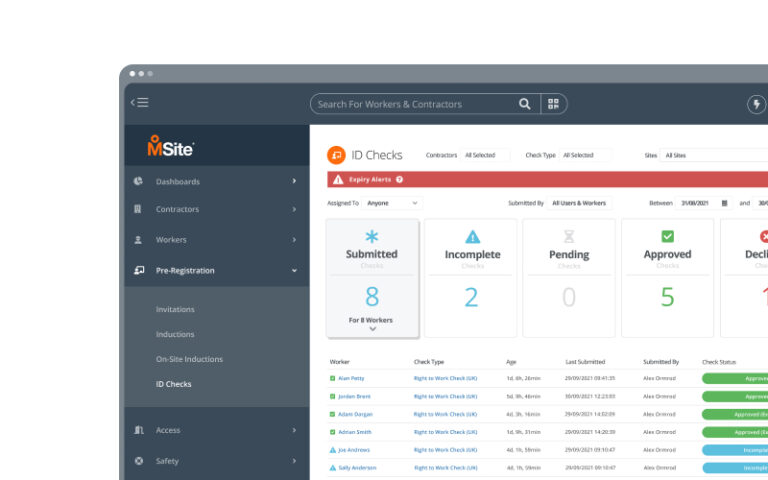Collapse the sidebar with the menu toggle icon
Screen dimensions: 768x480
140,103
